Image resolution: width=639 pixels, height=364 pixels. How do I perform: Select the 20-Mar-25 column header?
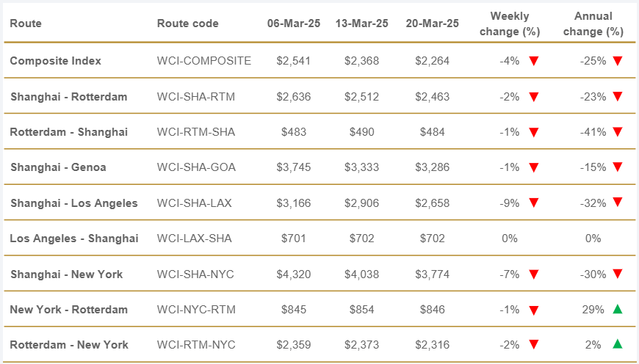[432, 23]
